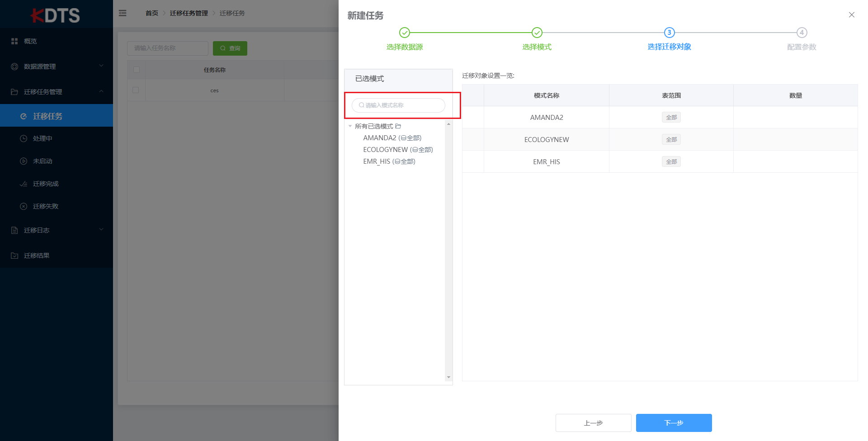Open 概览 overview in sidebar
Screen dimensions: 868x441
[x=57, y=41]
